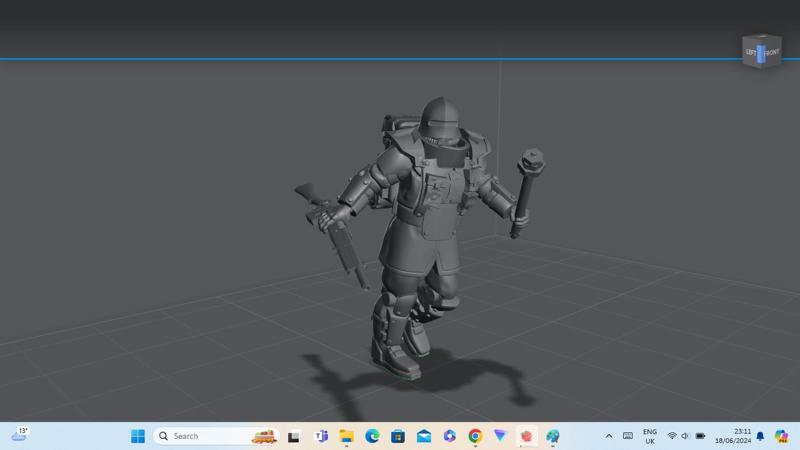Launch Microsoft Teams from the taskbar

coord(321,436)
